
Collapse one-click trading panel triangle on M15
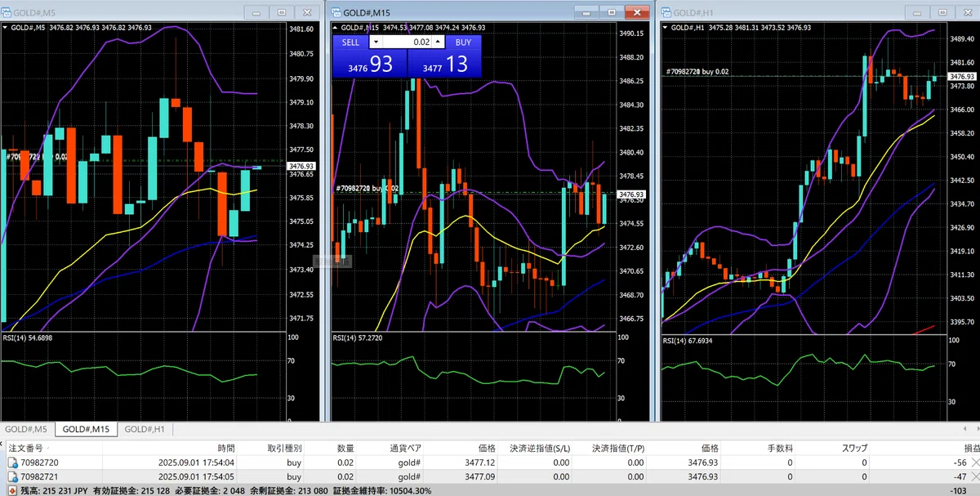point(336,27)
